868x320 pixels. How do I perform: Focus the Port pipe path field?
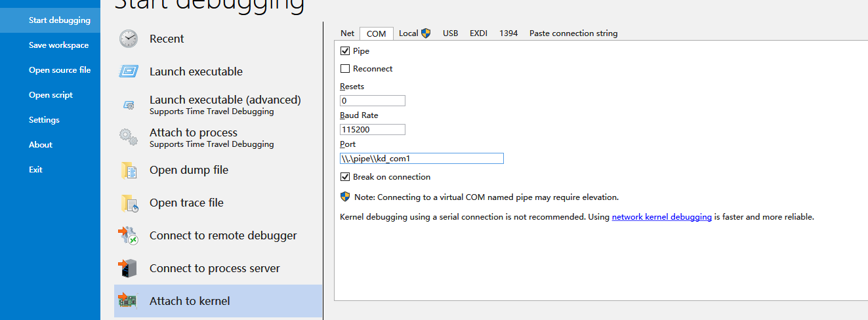[421, 159]
